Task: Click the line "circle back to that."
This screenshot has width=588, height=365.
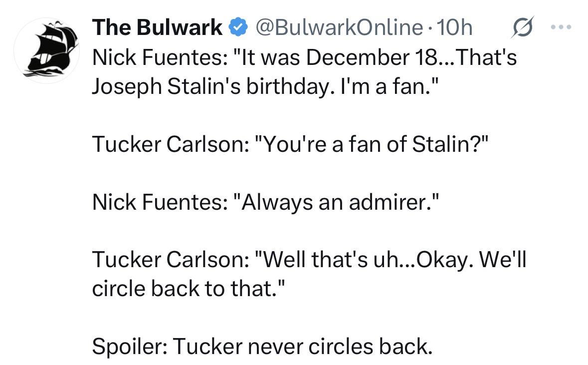Action: (189, 290)
